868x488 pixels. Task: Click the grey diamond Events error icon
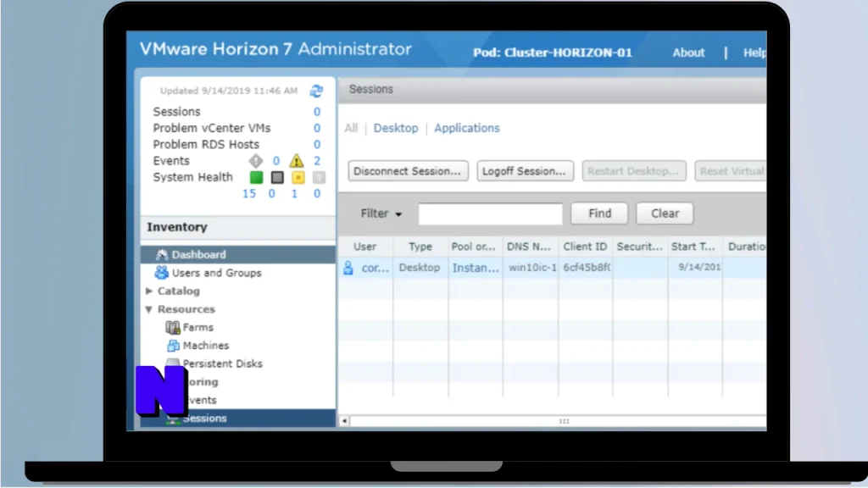[255, 161]
